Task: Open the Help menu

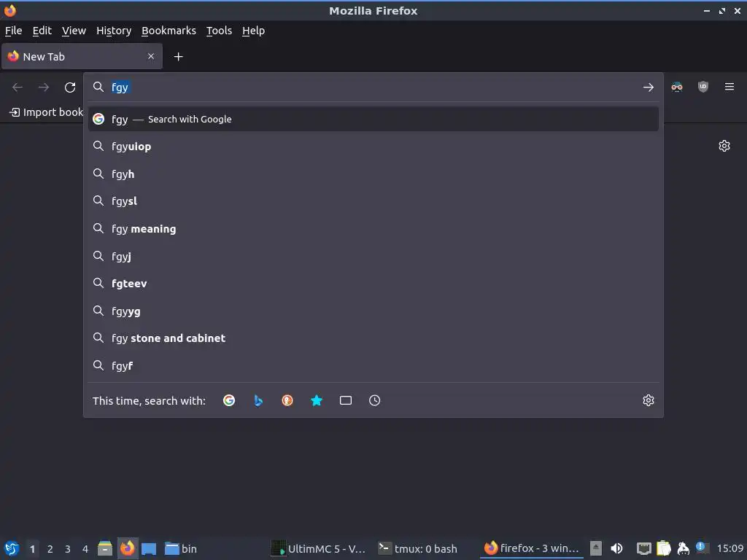Action: 253,31
